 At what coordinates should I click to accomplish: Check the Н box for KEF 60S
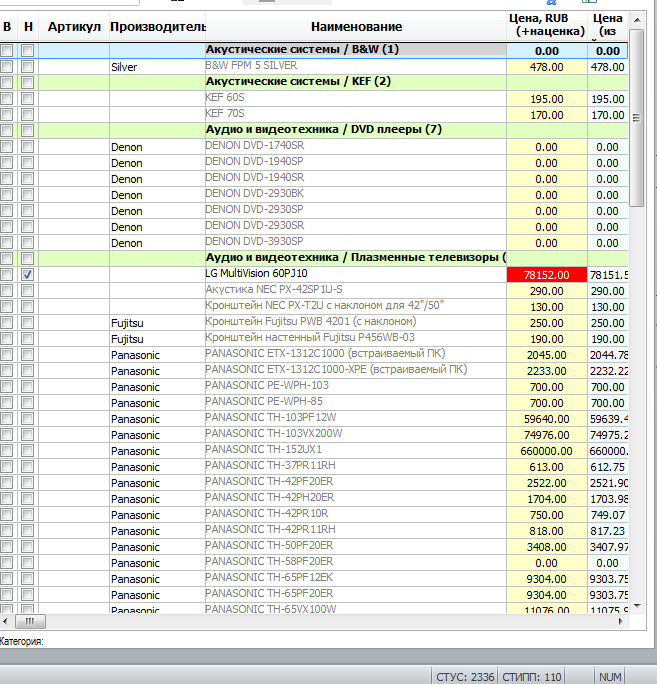tap(27, 99)
